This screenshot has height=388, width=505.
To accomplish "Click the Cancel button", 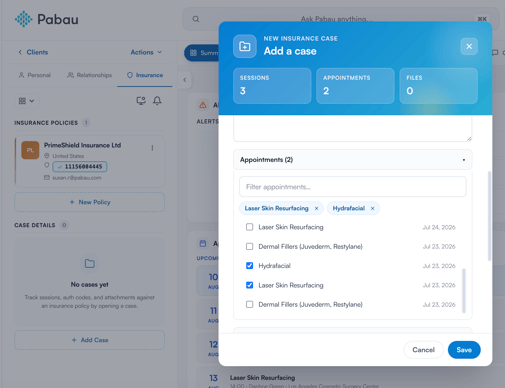I will (x=423, y=350).
